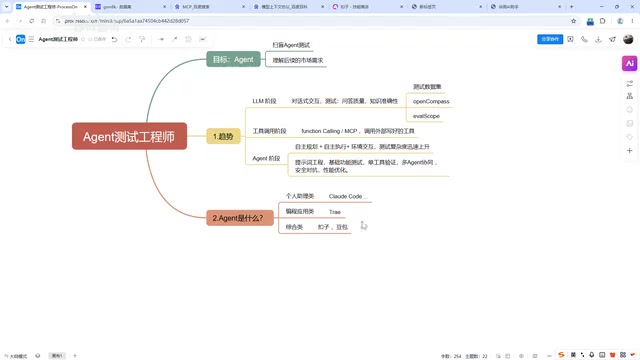Click the zoom out minus in status bar

coord(549,356)
